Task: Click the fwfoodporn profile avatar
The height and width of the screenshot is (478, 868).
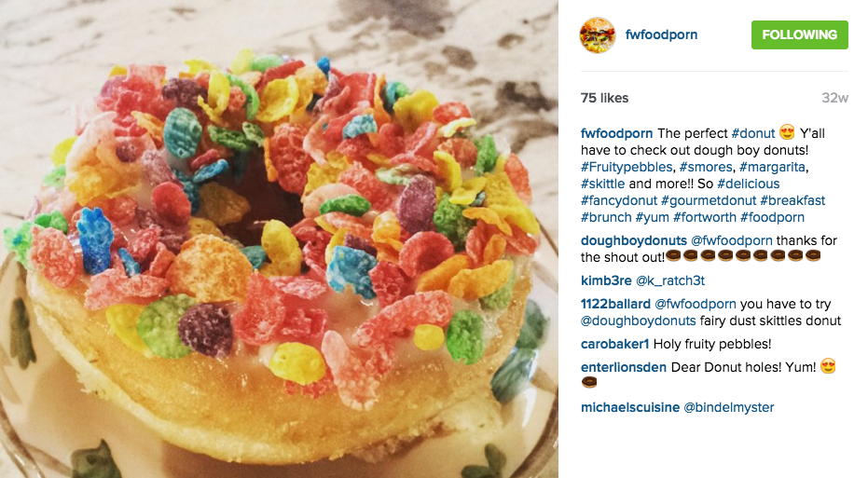Action: [x=598, y=34]
